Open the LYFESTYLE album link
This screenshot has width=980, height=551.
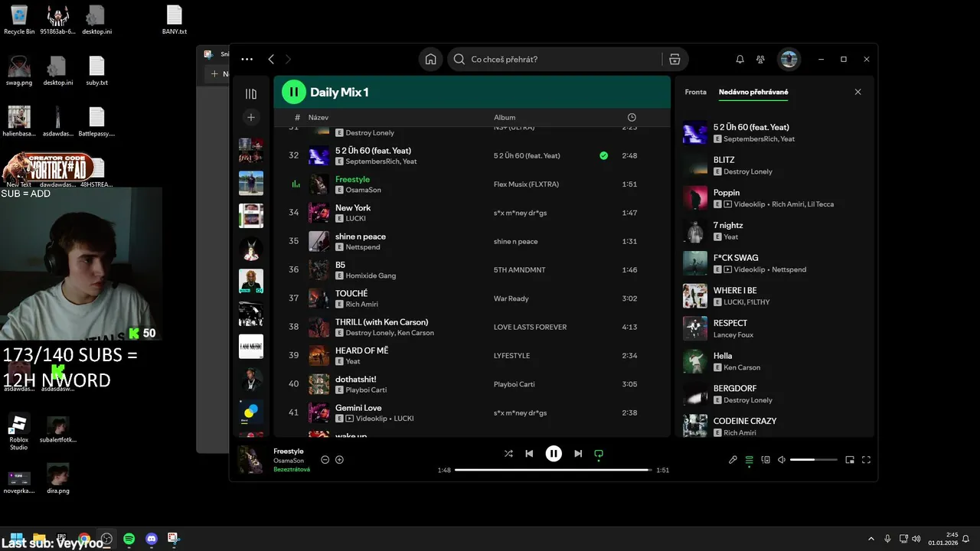point(511,356)
